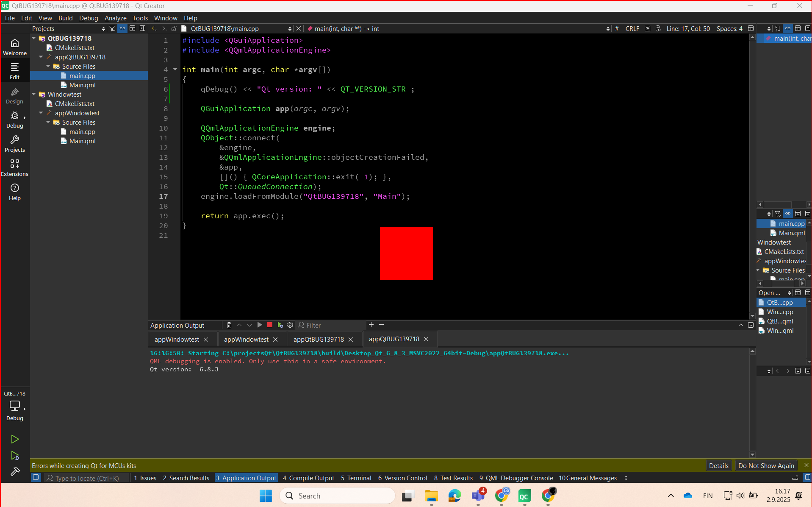Open the CRLF line ending dropdown
Viewport: 812px width, 507px height.
point(632,28)
